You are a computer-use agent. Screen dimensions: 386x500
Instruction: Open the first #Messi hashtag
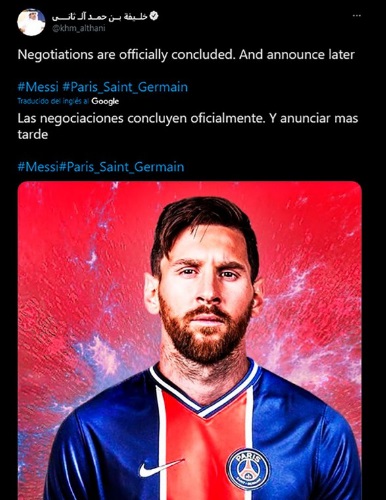click(x=38, y=87)
